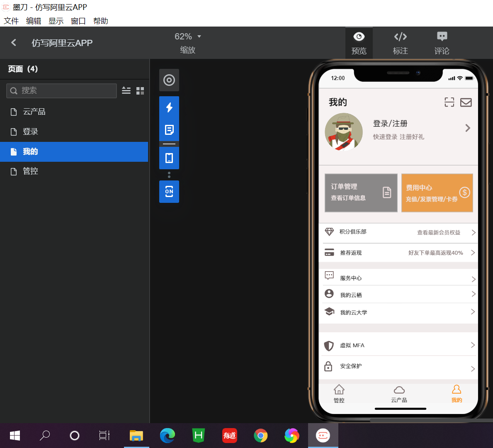Click the circular target icon in toolbar
This screenshot has width=493, height=448.
pyautogui.click(x=169, y=80)
